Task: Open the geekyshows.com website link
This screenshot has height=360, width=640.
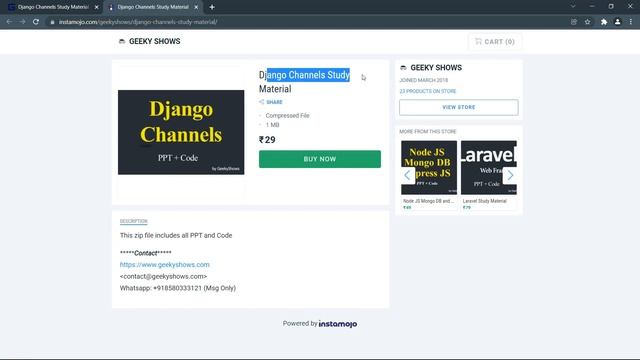Action: pyautogui.click(x=164, y=264)
